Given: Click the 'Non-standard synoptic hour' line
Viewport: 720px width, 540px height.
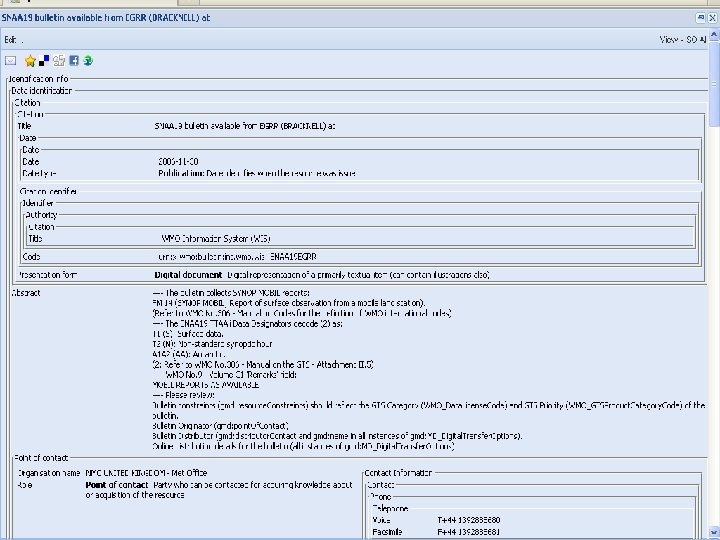Looking at the screenshot, I should coord(212,344).
